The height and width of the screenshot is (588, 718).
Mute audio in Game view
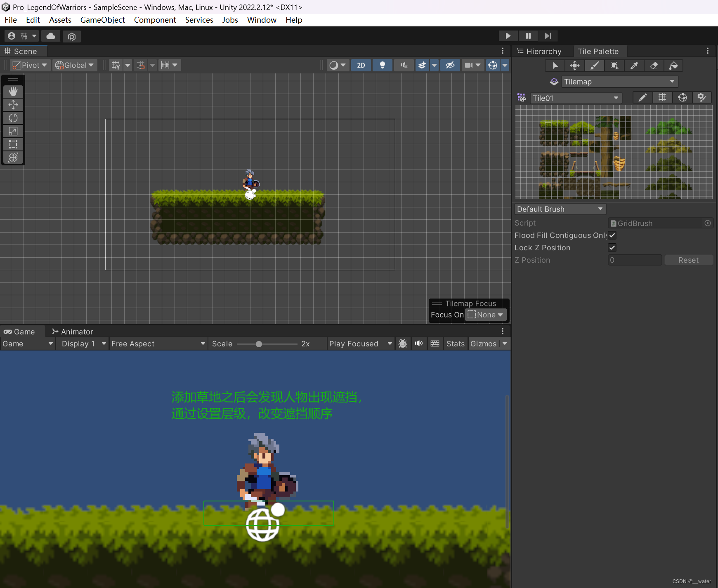pos(419,343)
